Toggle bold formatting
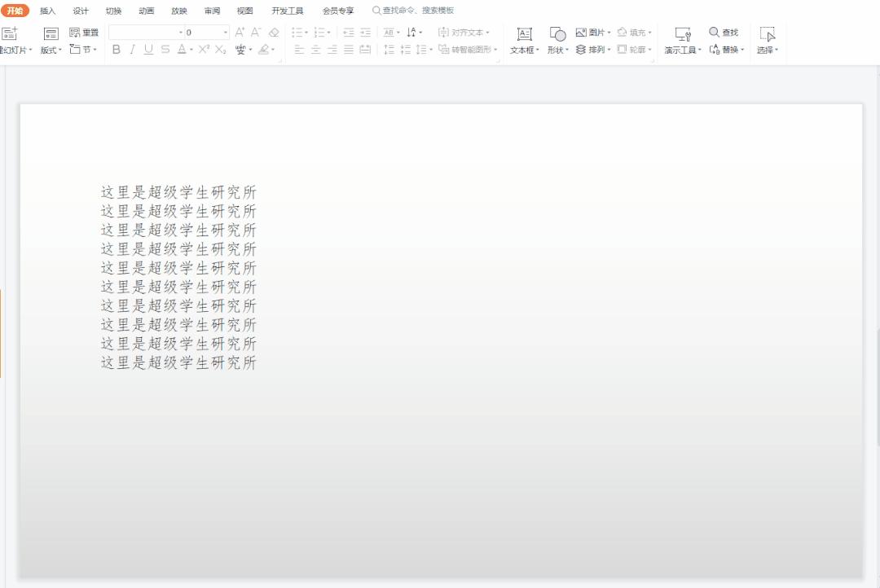The width and height of the screenshot is (880, 588). [117, 50]
